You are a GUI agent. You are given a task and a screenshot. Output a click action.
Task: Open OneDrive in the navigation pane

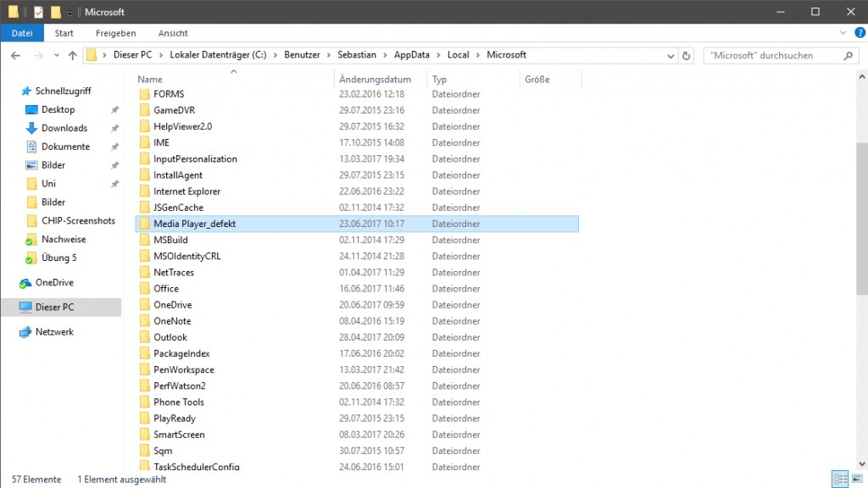click(54, 282)
